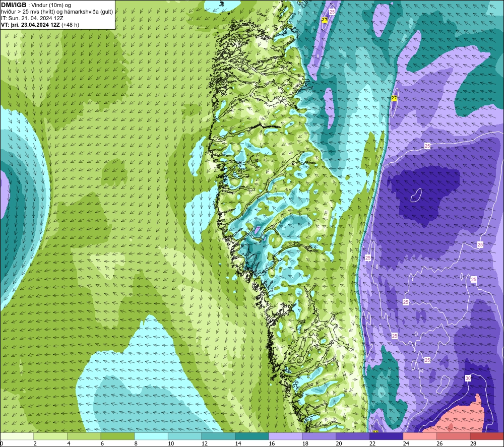The width and height of the screenshot is (504, 447).
Task: Select the 'VT: þri. 23.04.2024 12Z (+48 h)' line
Action: (40, 25)
